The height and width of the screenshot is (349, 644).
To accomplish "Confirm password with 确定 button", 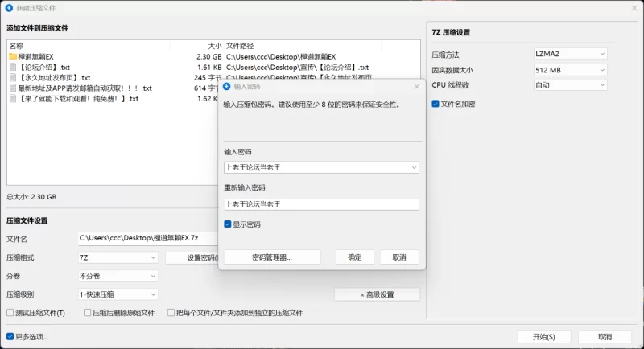I will tap(355, 257).
